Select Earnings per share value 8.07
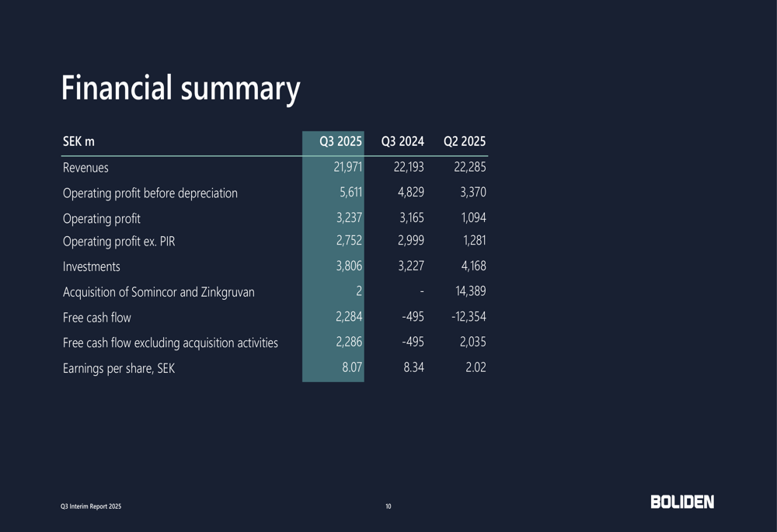The height and width of the screenshot is (532, 777). tap(352, 367)
